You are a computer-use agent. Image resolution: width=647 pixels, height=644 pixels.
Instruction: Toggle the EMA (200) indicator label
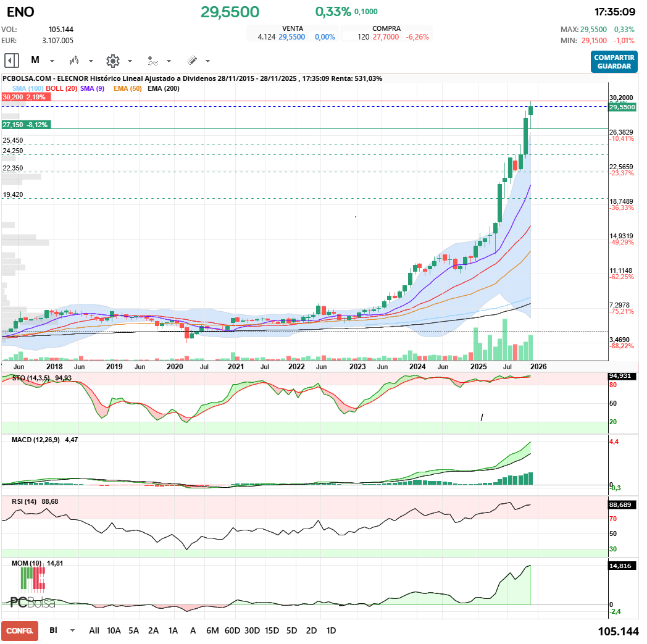click(x=164, y=88)
